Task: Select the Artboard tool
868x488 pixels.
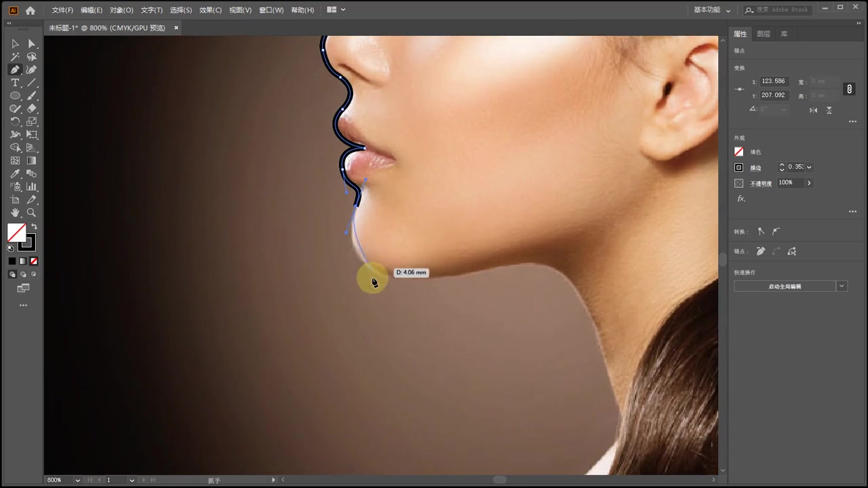Action: pos(15,200)
